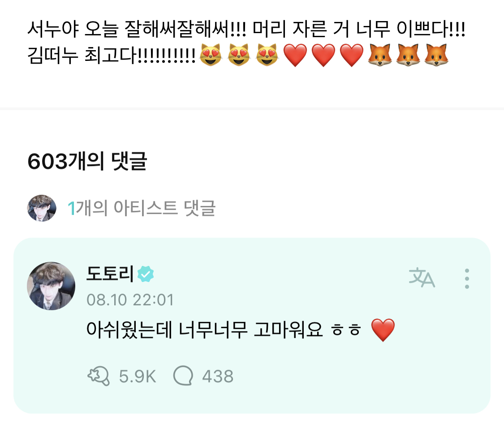Tap the 08.10 22:01 timestamp
Image resolution: width=504 pixels, height=423 pixels.
click(x=130, y=299)
